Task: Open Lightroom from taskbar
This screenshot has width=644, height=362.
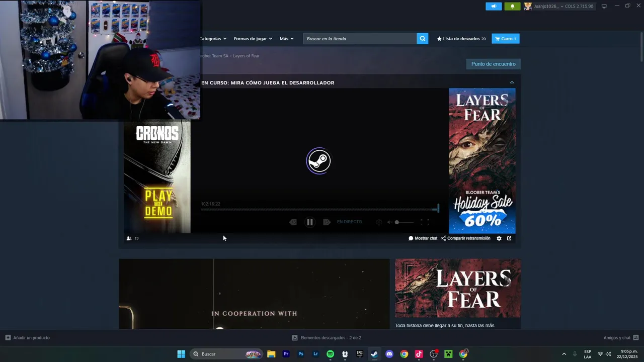Action: 315,354
